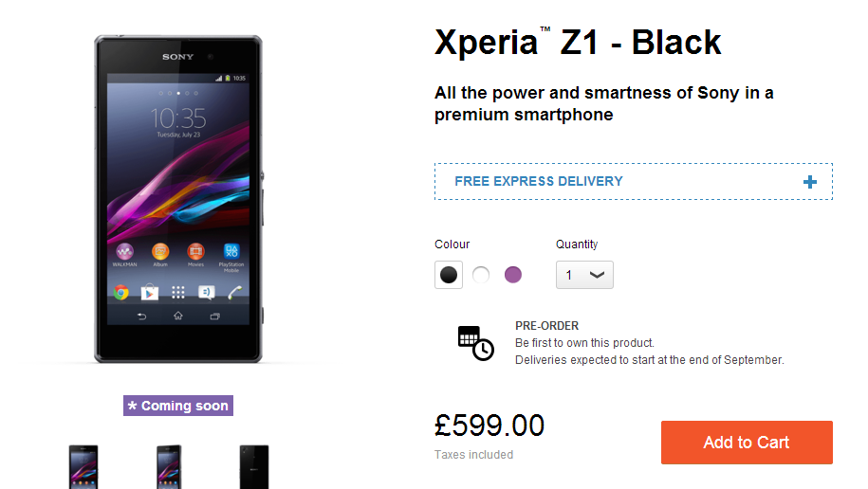Open the Quantity dropdown

point(584,275)
